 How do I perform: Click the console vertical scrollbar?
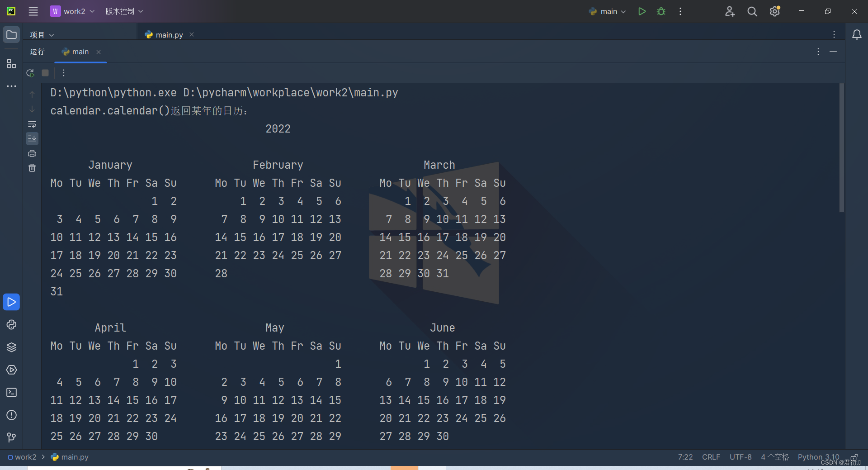coord(841,148)
